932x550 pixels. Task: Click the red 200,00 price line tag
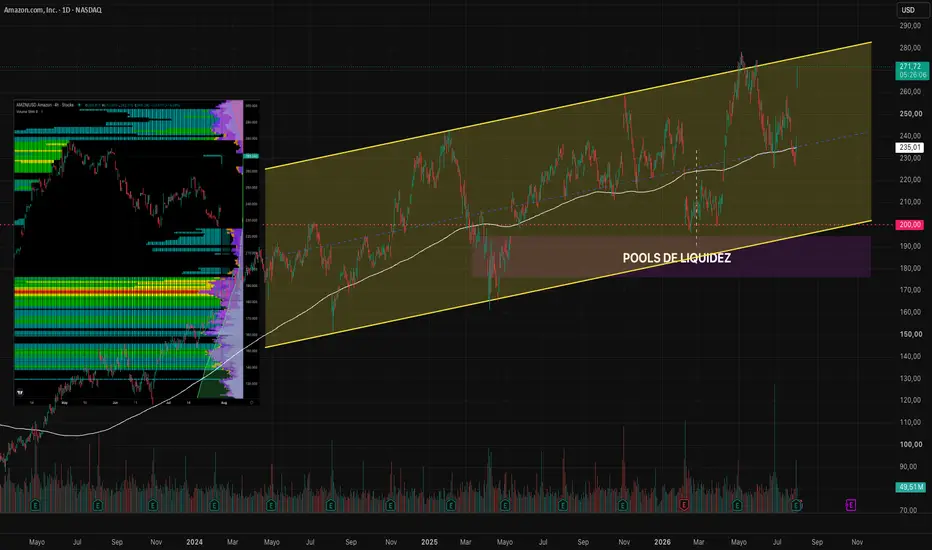910,225
